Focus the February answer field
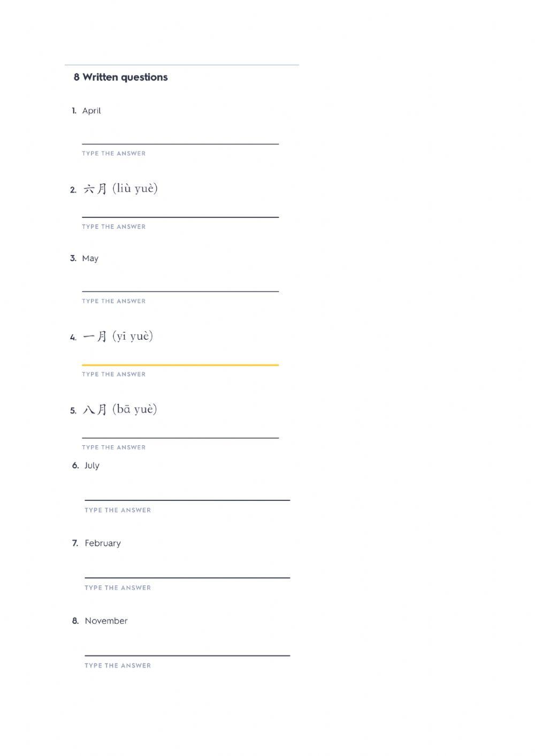 [187, 571]
